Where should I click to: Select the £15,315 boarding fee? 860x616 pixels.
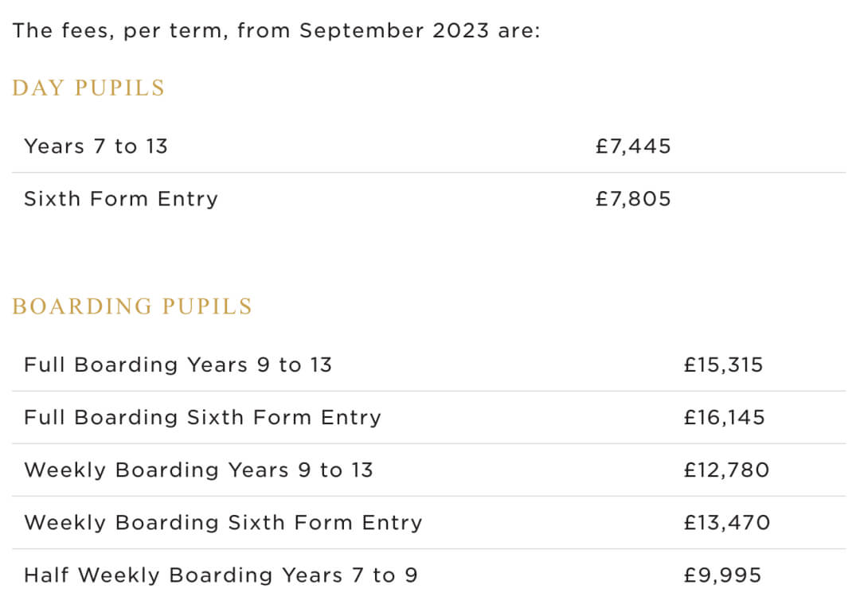[x=723, y=365]
